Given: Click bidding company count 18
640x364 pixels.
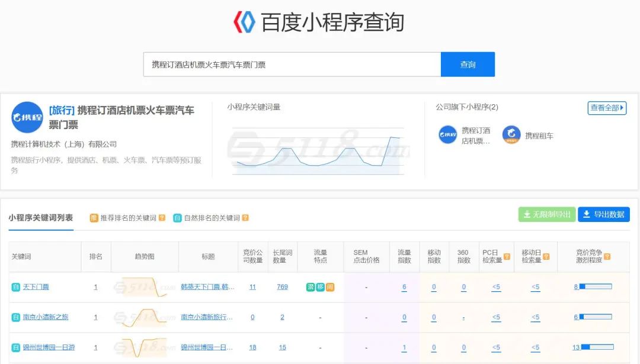Looking at the screenshot, I should pyautogui.click(x=252, y=347).
